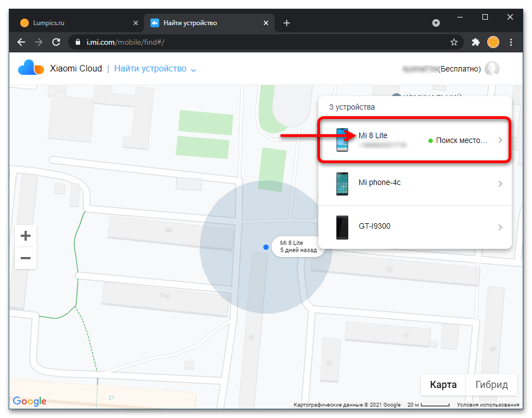Open Условия использования link
The height and width of the screenshot is (418, 532).
click(488, 405)
